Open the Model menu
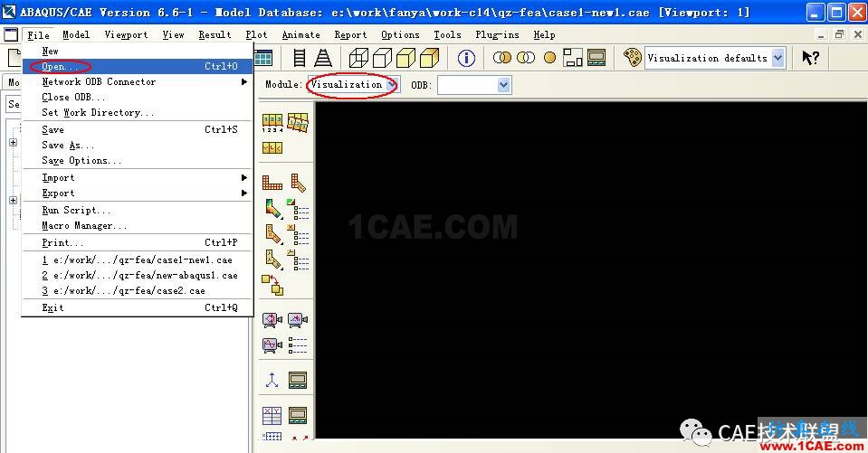Screen dimensions: 868x453 point(76,35)
